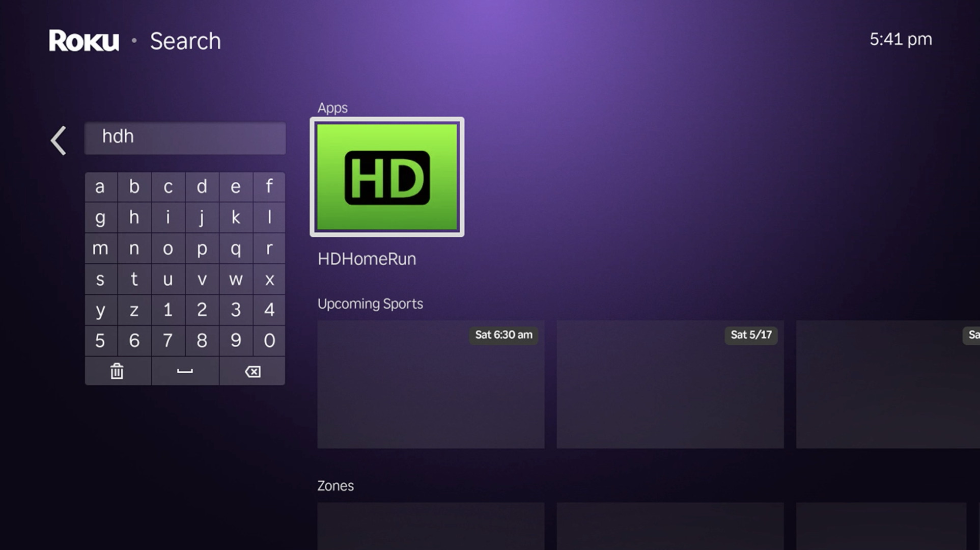
Task: Select the letter l key
Action: [x=269, y=218]
